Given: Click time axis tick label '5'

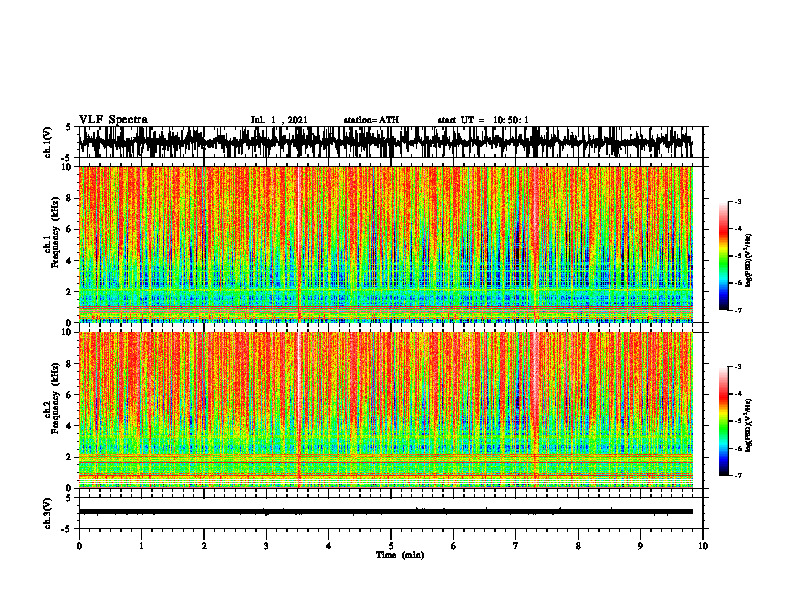Looking at the screenshot, I should pyautogui.click(x=391, y=546).
